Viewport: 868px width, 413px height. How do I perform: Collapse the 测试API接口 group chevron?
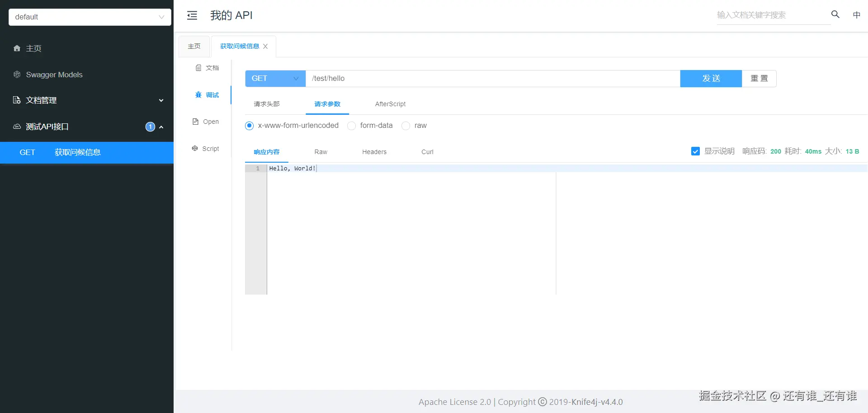pos(161,127)
